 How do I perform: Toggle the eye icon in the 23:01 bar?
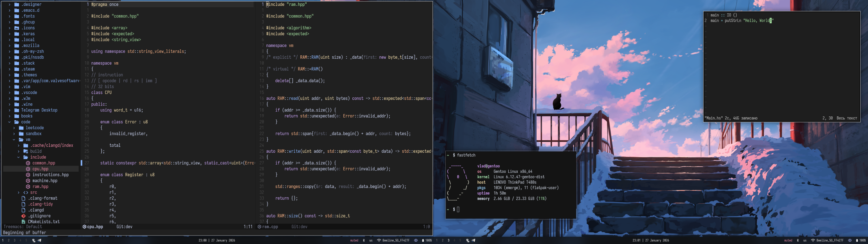[x=849, y=240]
